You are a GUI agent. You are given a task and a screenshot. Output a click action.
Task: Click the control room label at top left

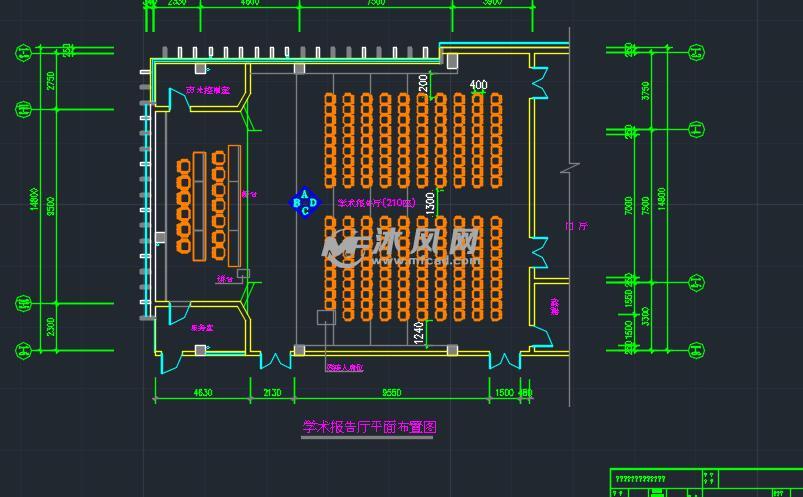coord(208,90)
